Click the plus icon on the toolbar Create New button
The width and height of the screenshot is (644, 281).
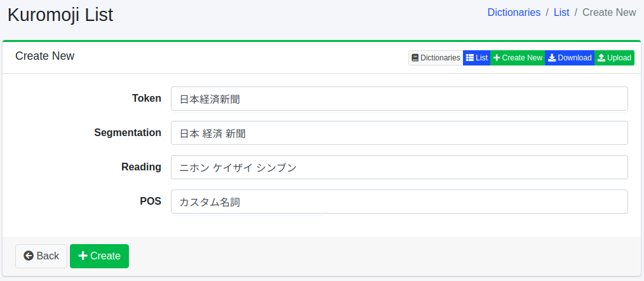pyautogui.click(x=497, y=58)
